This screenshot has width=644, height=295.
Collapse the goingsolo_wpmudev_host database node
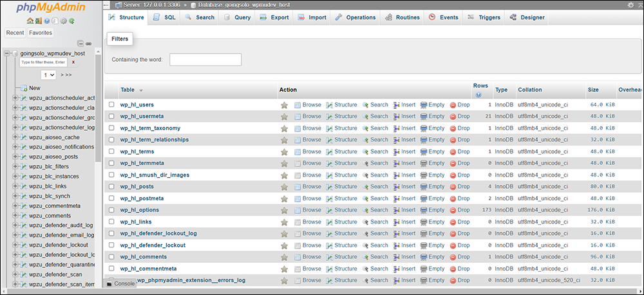(6, 53)
